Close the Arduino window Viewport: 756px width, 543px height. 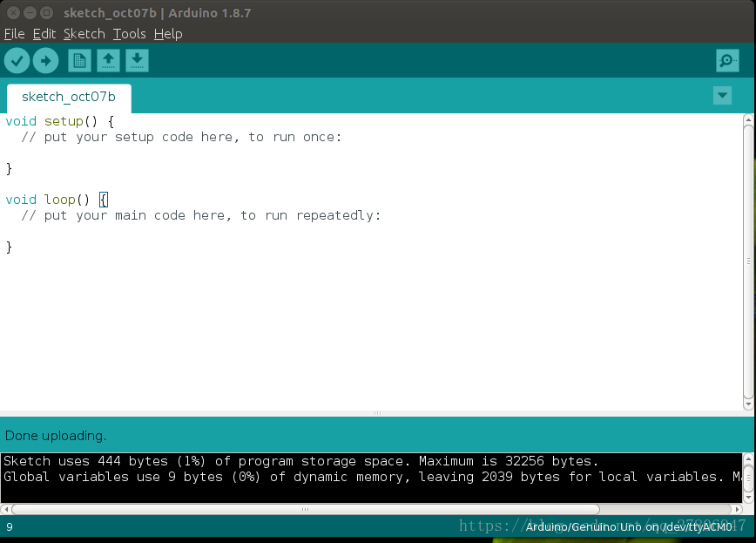coord(14,13)
